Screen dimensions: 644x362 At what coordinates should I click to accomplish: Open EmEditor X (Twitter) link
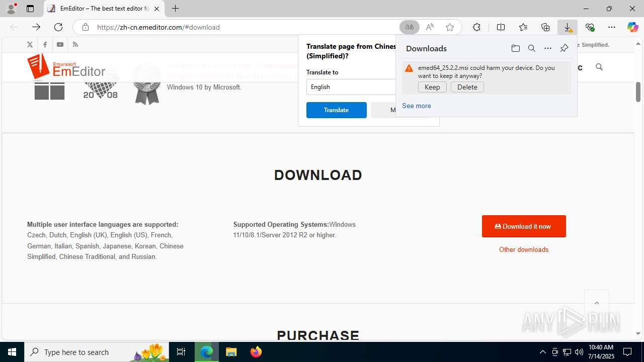tap(30, 44)
